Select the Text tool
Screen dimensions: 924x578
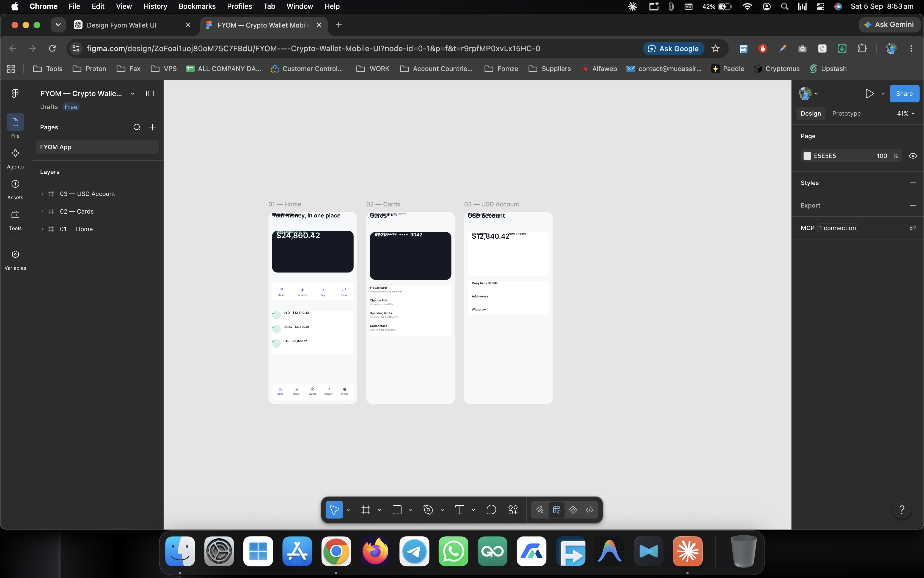460,509
